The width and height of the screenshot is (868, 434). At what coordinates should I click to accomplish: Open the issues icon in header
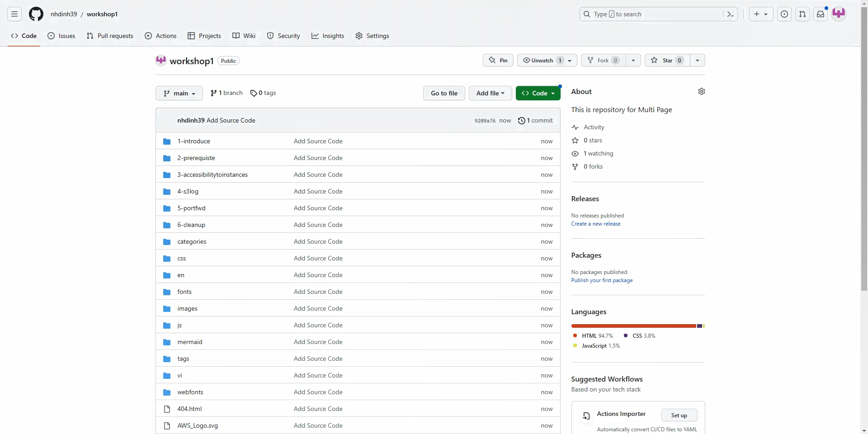(x=784, y=14)
